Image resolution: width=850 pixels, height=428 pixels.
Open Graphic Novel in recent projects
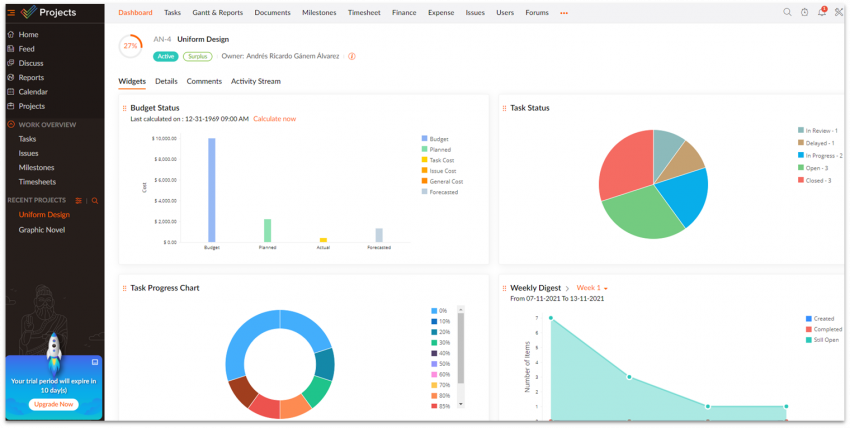coord(43,230)
